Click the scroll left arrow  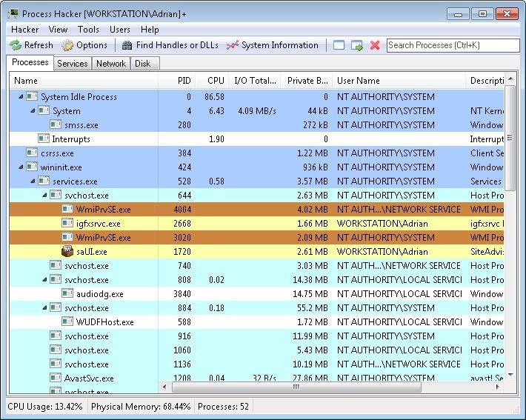point(164,387)
